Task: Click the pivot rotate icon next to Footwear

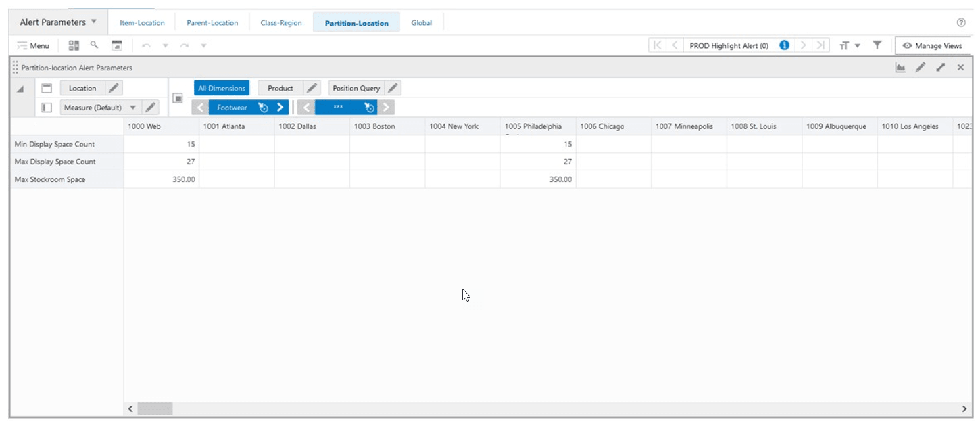Action: click(x=264, y=107)
